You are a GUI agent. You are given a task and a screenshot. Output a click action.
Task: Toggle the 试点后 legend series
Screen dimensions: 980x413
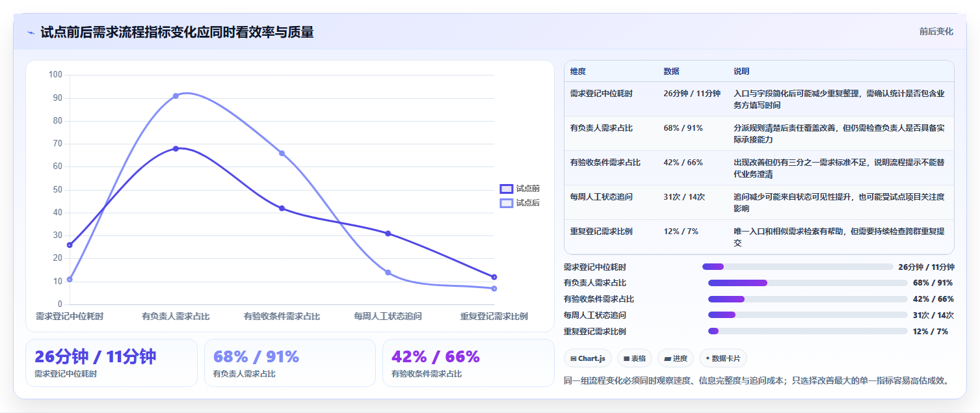point(520,203)
